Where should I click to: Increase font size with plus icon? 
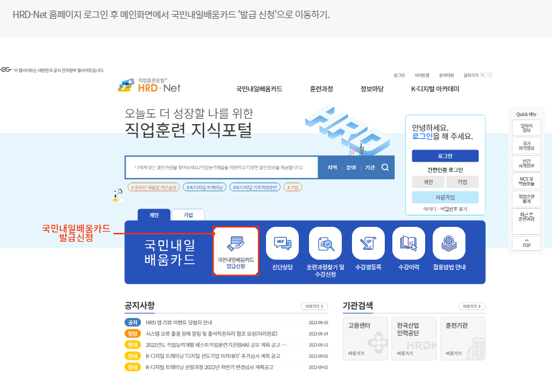483,75
